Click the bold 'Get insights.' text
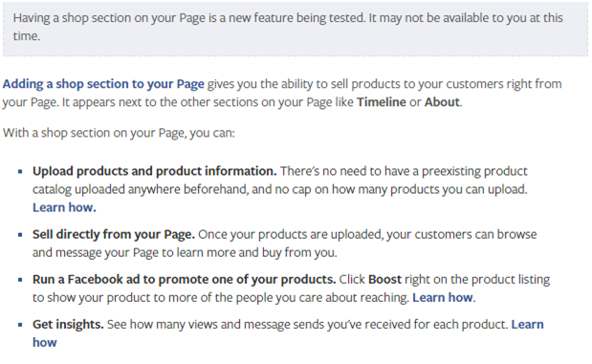The image size is (592, 364). tap(68, 325)
